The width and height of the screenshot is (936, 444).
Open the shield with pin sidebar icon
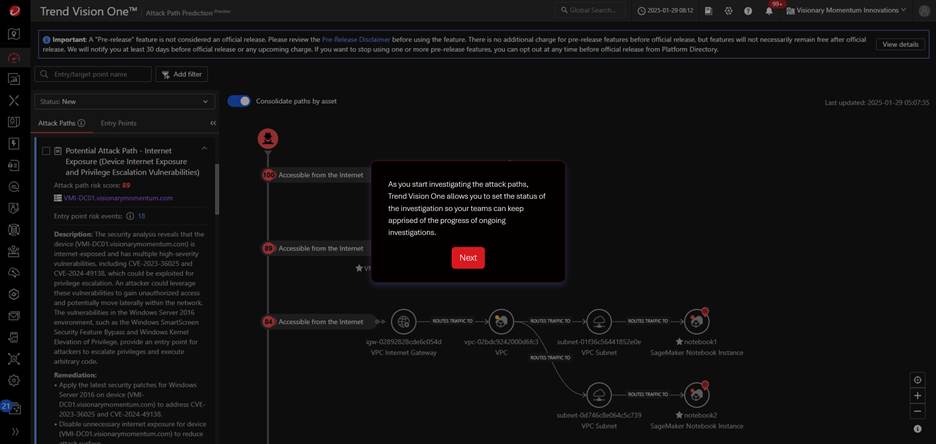[14, 34]
